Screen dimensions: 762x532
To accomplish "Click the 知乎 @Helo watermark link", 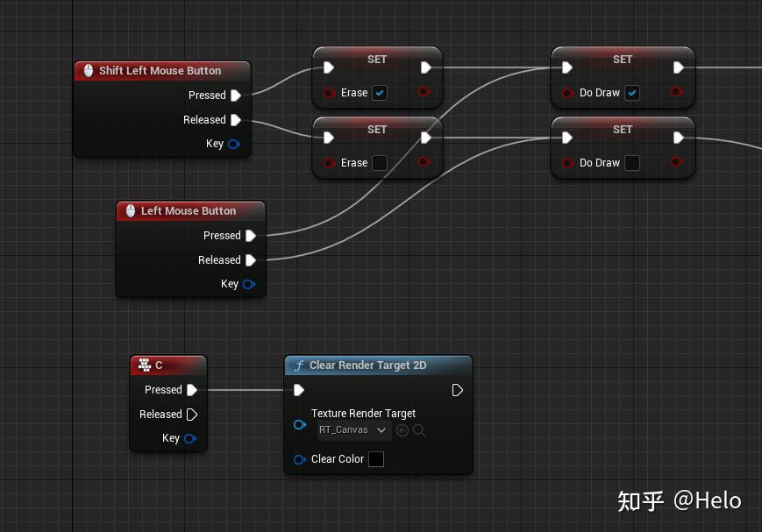I will click(x=680, y=500).
